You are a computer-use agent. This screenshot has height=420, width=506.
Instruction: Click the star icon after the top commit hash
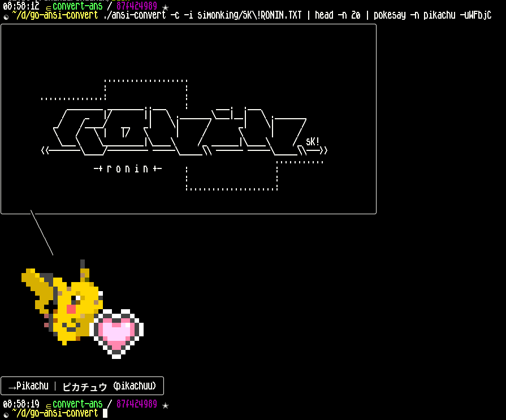[x=166, y=7]
